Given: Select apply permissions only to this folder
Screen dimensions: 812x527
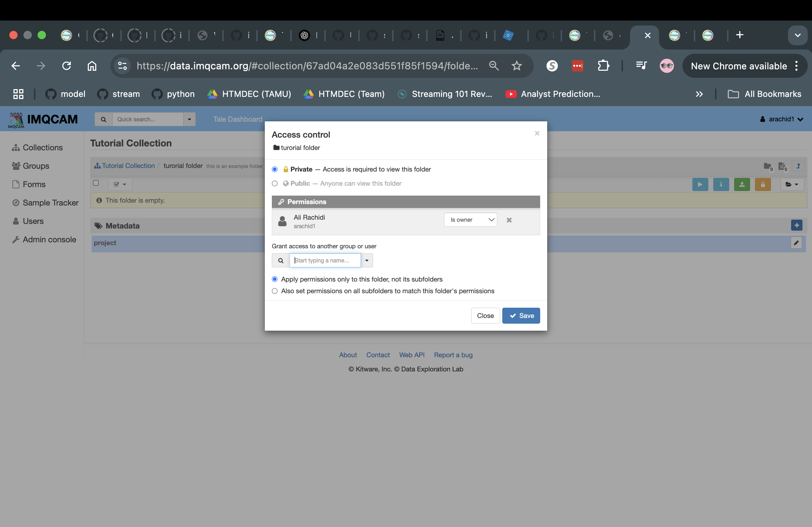Looking at the screenshot, I should [275, 279].
